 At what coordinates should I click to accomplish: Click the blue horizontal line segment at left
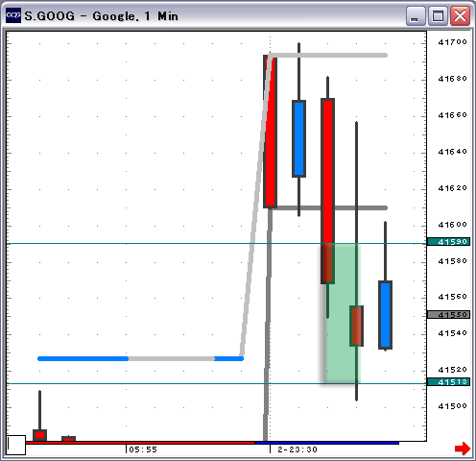pos(83,358)
